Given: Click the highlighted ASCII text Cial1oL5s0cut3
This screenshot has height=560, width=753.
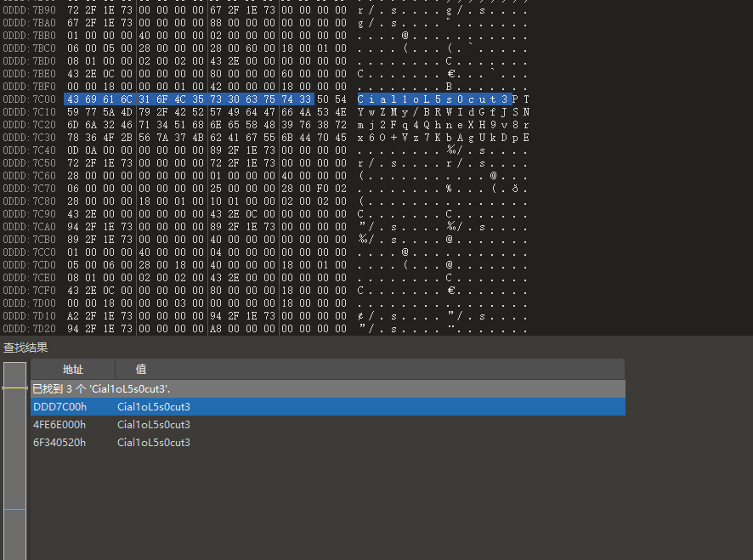Looking at the screenshot, I should tap(433, 99).
